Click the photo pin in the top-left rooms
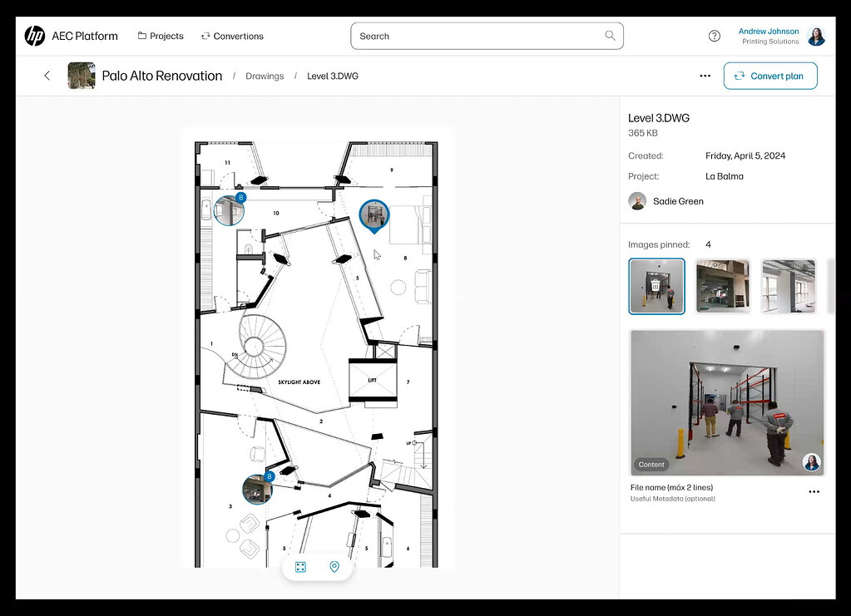 coord(228,210)
